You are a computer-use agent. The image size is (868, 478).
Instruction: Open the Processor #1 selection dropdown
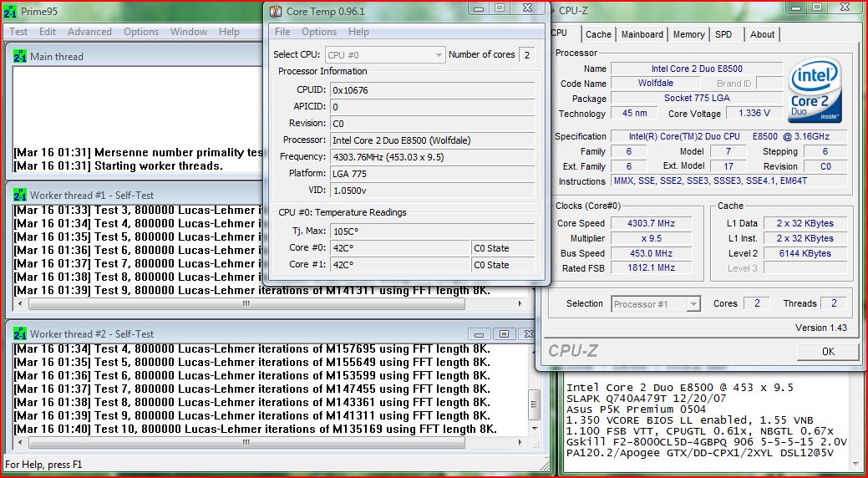click(x=656, y=304)
